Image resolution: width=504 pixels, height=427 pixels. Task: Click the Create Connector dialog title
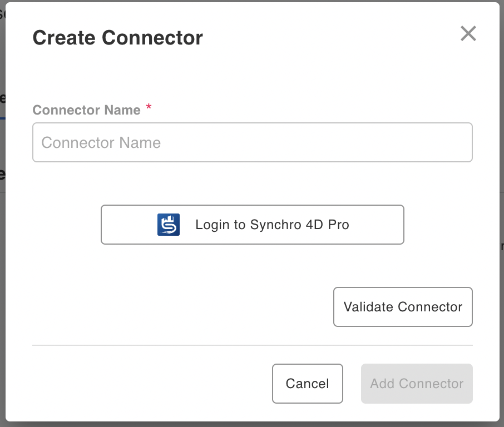[x=117, y=38]
